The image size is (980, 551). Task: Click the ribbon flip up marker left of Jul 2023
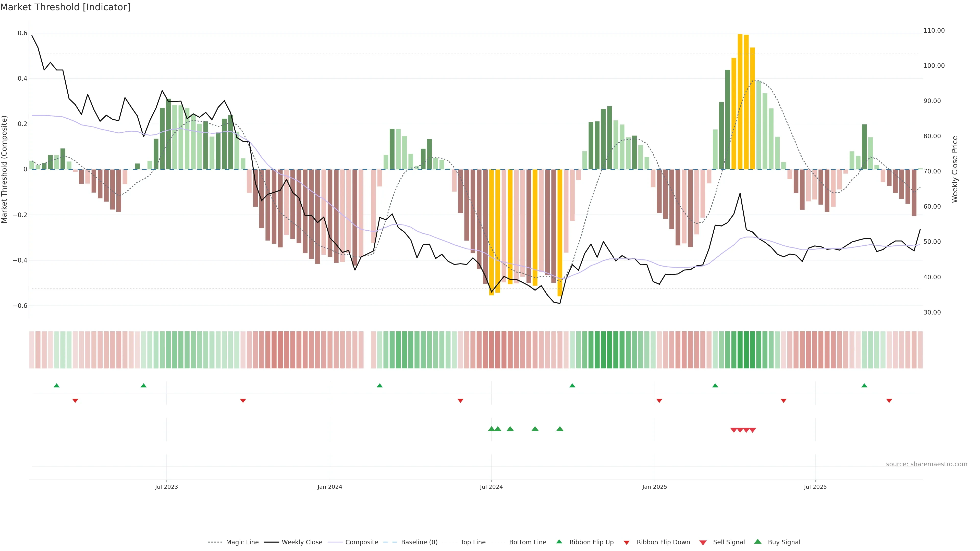143,386
